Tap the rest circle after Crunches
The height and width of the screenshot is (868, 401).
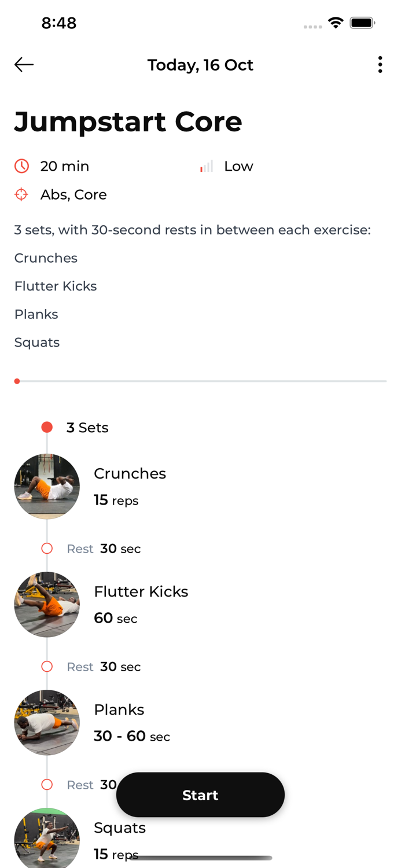[x=47, y=549]
